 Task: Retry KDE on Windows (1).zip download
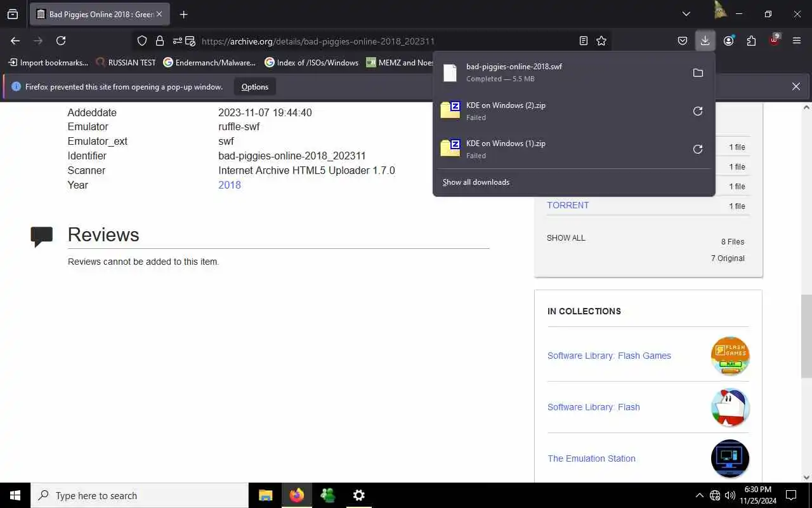[x=698, y=149]
